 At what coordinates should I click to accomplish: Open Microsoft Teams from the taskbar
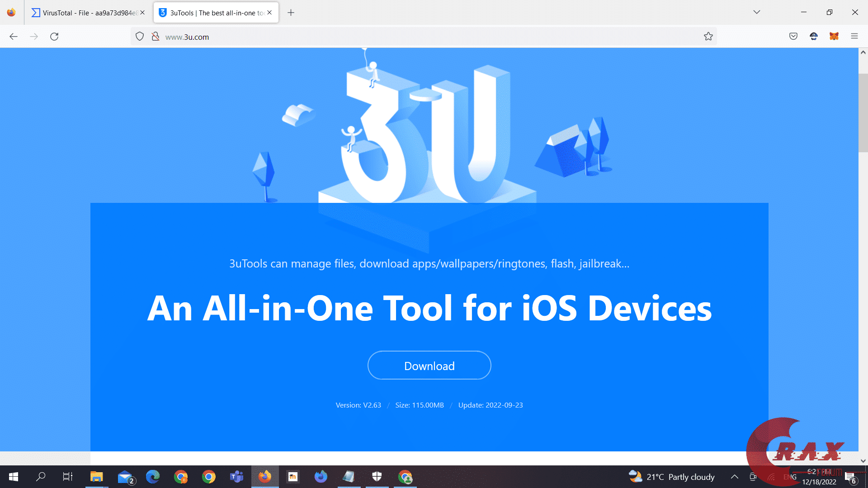point(237,477)
